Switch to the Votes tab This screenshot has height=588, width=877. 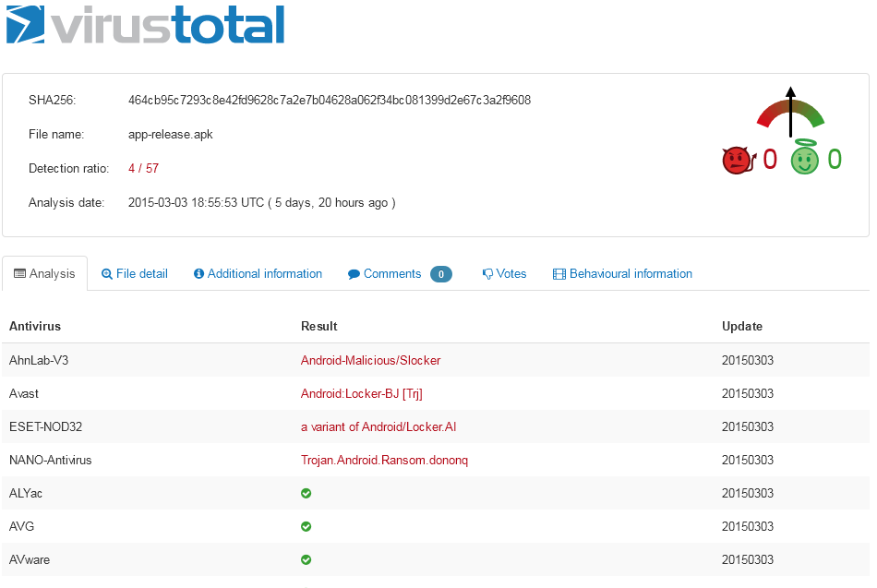tap(504, 273)
